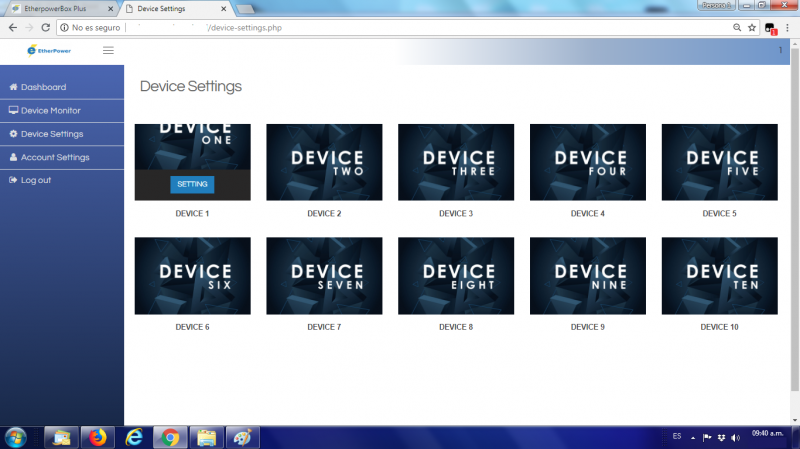Image resolution: width=800 pixels, height=449 pixels.
Task: Bookmark this page with the star icon
Action: pos(751,27)
